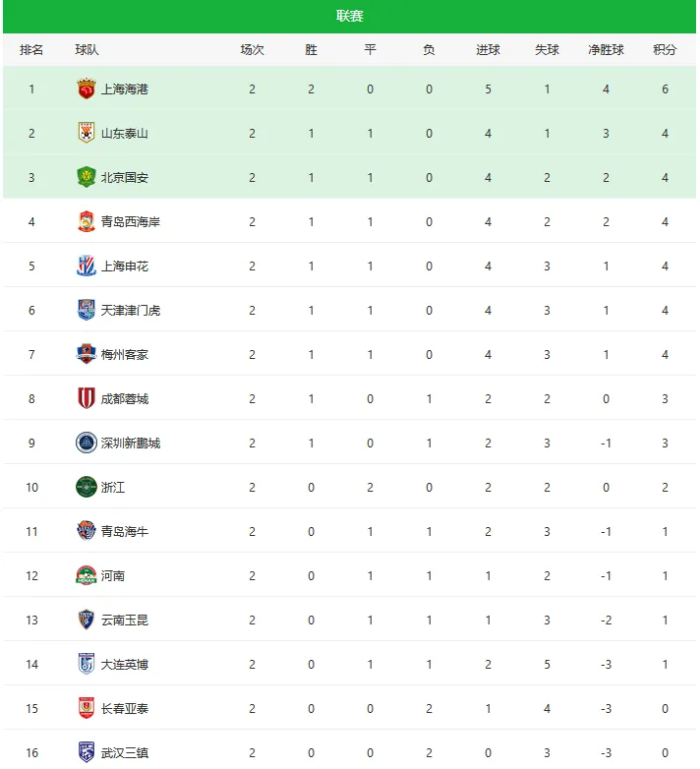Click the 净胜球 column header
The height and width of the screenshot is (769, 700).
point(606,49)
